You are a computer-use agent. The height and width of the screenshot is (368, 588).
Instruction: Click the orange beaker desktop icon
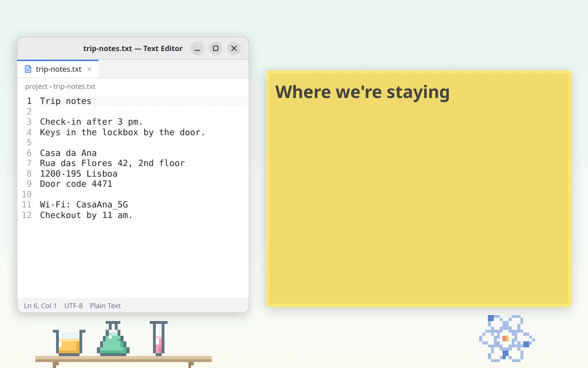pyautogui.click(x=69, y=343)
